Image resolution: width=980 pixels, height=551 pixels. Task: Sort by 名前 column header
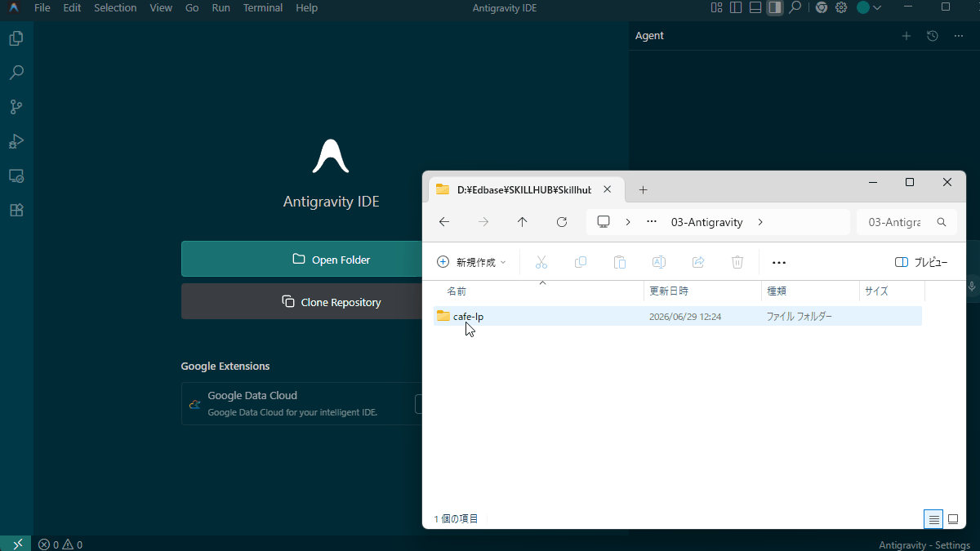tap(457, 291)
